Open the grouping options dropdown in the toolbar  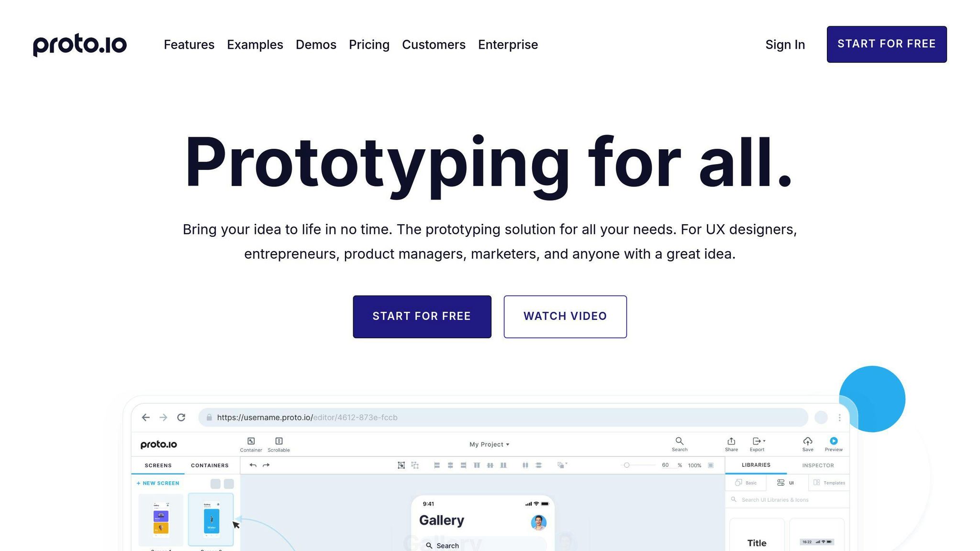562,464
